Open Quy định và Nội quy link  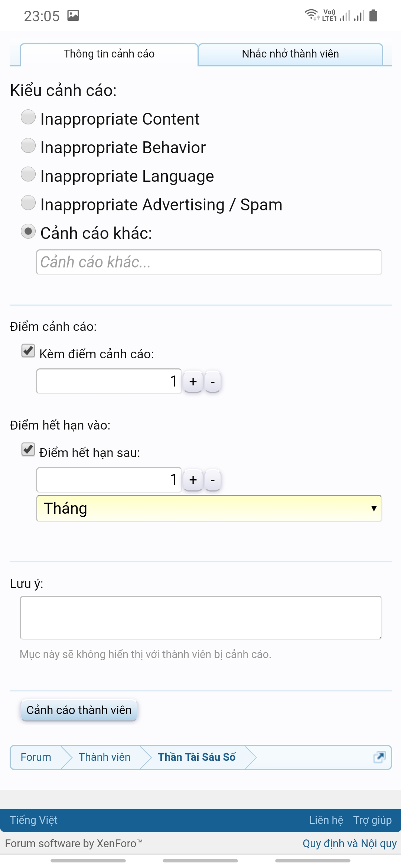pyautogui.click(x=349, y=844)
